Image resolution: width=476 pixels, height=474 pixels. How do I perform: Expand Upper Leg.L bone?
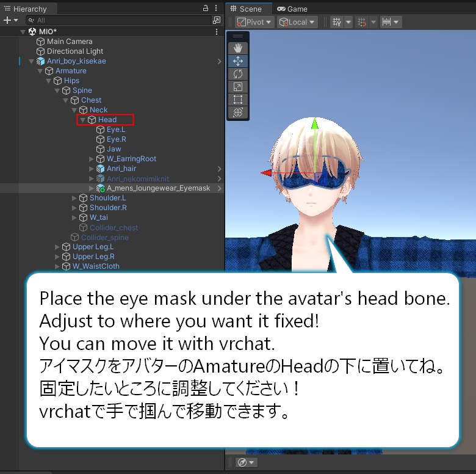[57, 247]
